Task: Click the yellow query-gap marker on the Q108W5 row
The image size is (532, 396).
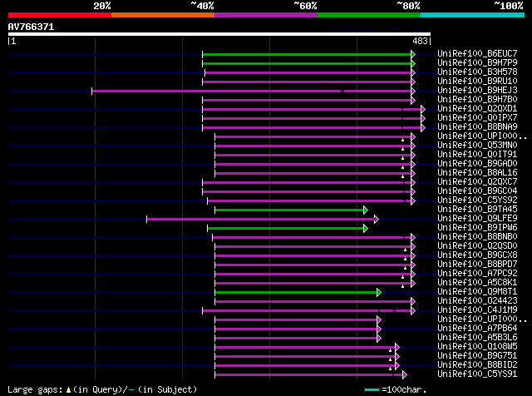Action: (x=390, y=350)
